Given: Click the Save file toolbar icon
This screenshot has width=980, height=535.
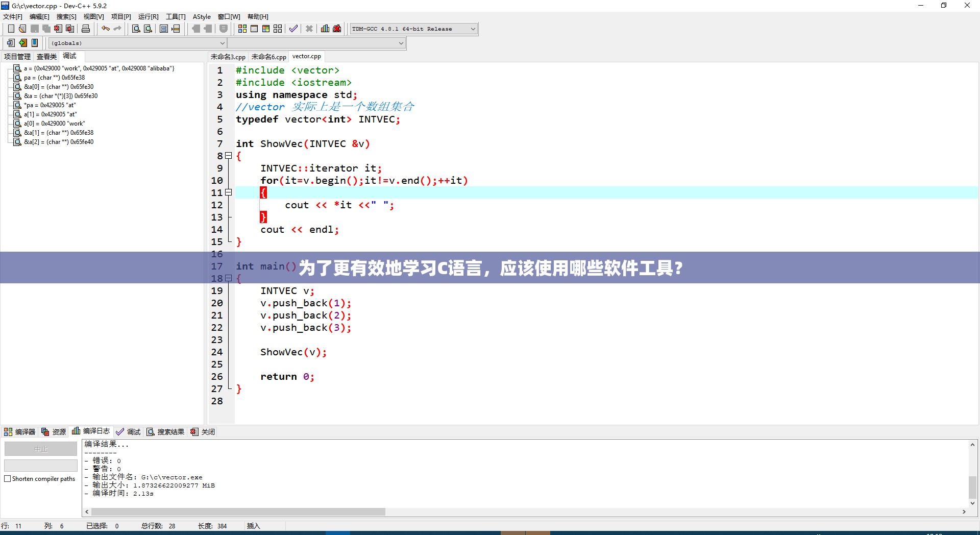Looking at the screenshot, I should pos(35,29).
